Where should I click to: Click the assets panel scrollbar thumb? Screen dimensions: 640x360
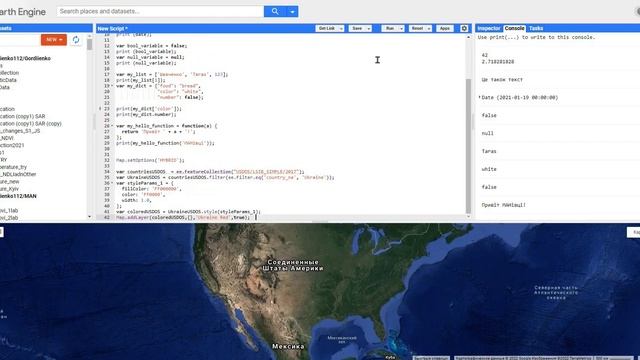(89, 44)
